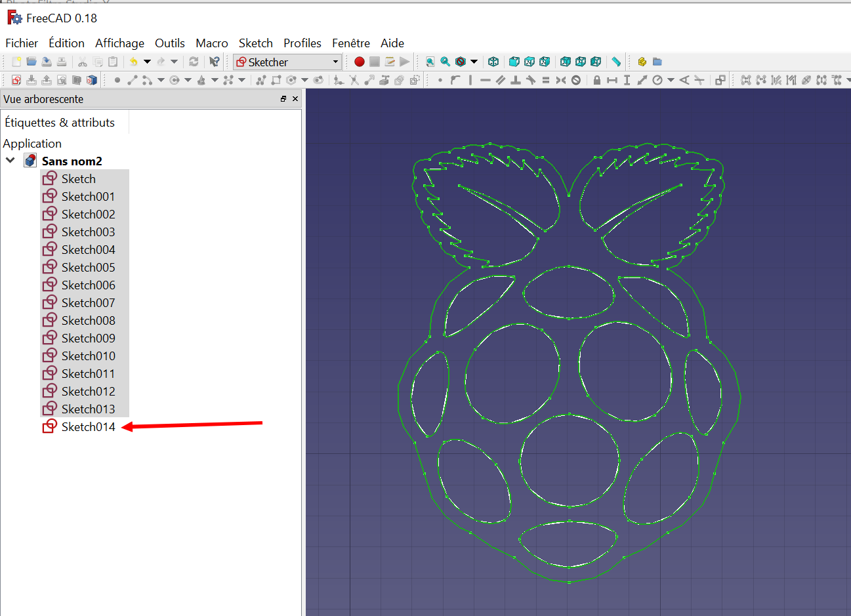Open the Outils menu

[x=169, y=43]
